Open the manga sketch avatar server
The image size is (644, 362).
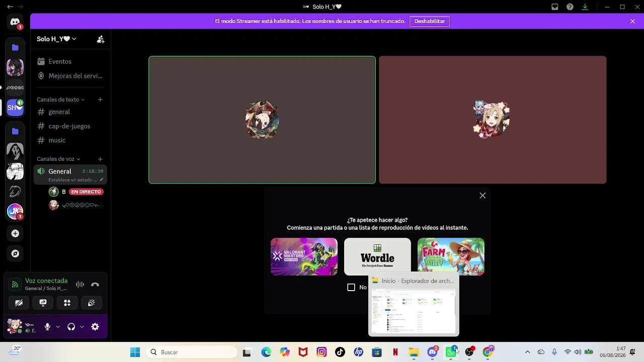15,171
